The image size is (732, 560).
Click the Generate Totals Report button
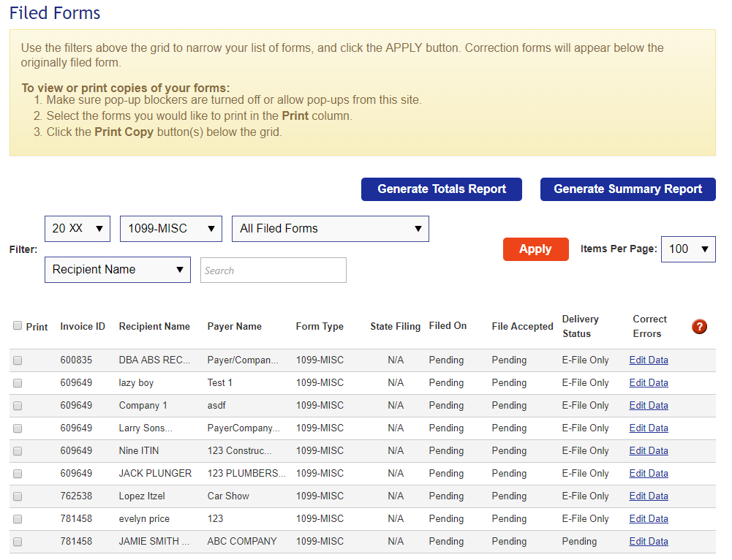pos(442,189)
